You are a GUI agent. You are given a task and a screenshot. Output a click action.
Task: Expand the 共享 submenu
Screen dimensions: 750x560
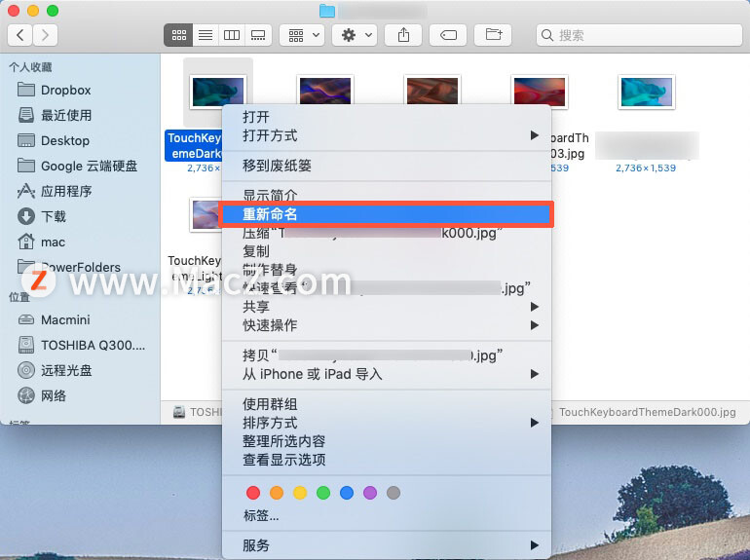click(x=387, y=307)
